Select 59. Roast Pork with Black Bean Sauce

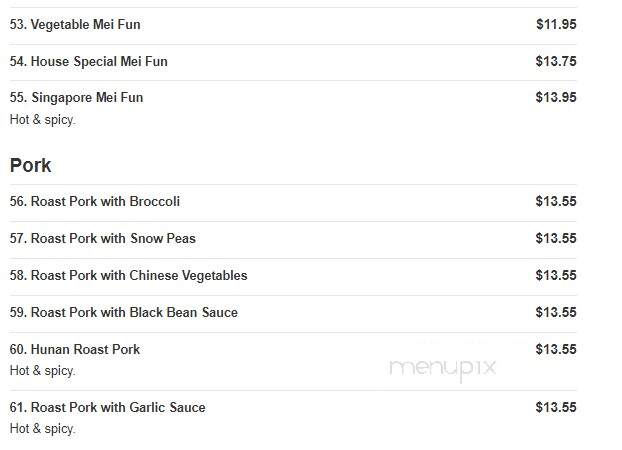124,312
